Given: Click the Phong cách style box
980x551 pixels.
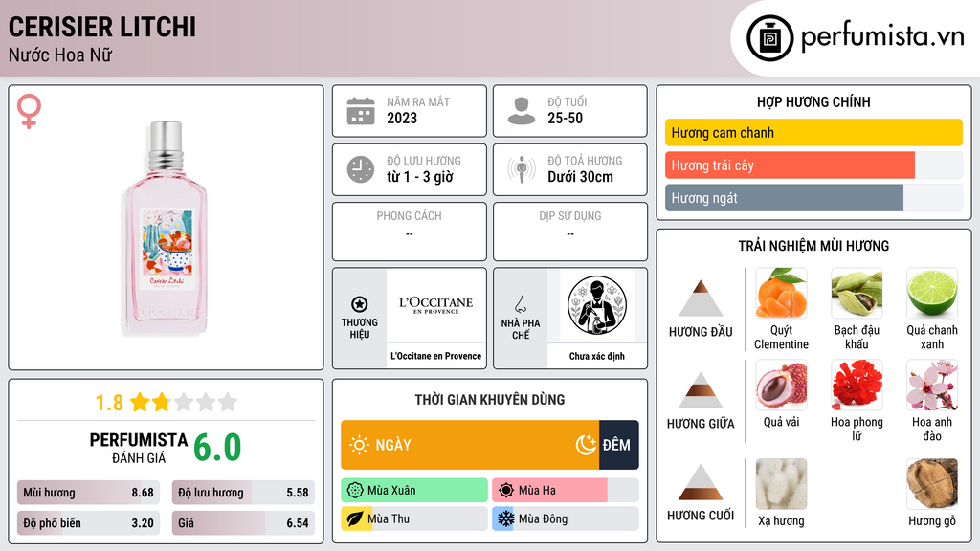Looking at the screenshot, I should click(x=410, y=231).
